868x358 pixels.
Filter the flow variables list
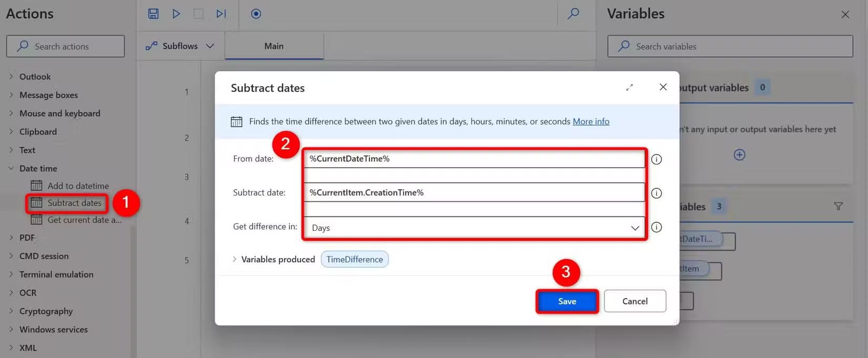click(x=838, y=206)
